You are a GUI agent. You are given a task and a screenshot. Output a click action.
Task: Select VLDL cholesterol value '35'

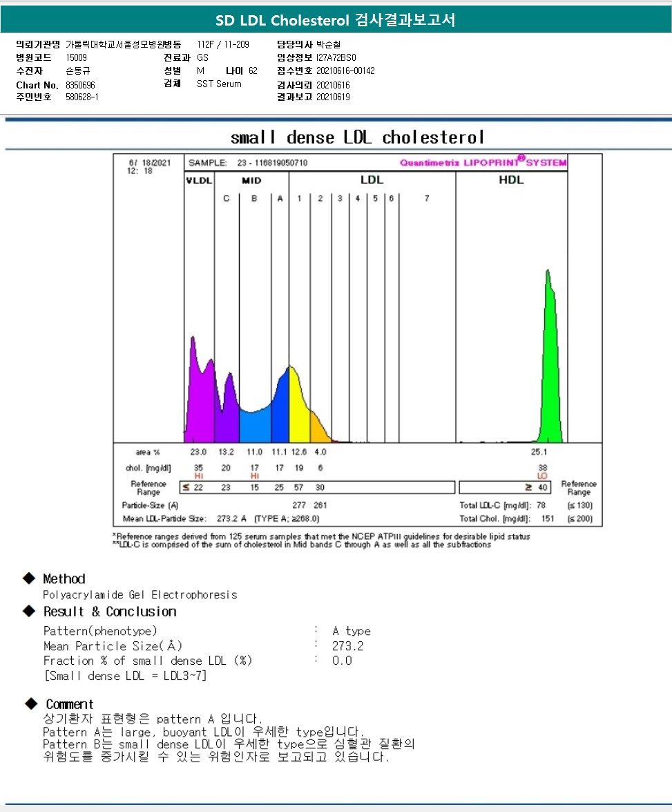198,468
